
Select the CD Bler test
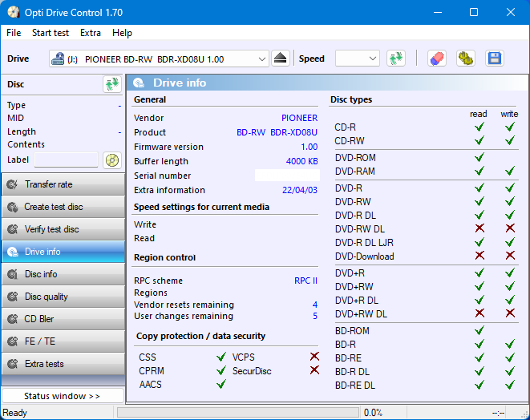[x=63, y=319]
